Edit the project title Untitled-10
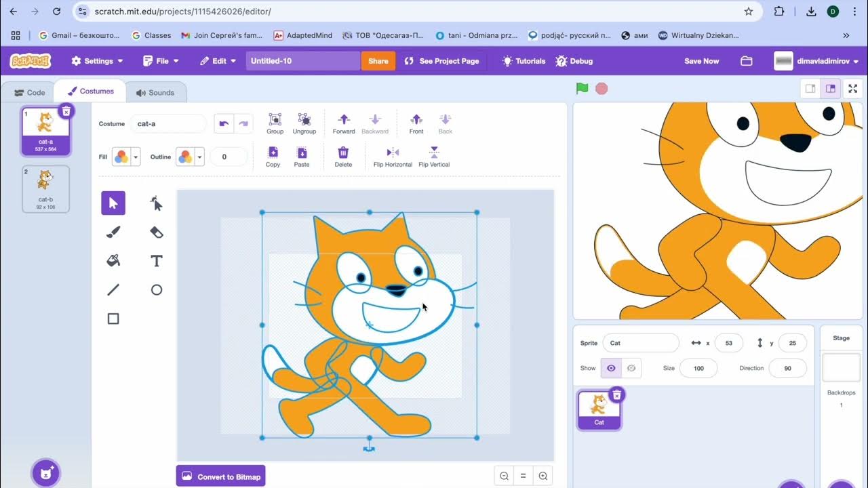Screen dimensions: 868x488 tap(302, 61)
